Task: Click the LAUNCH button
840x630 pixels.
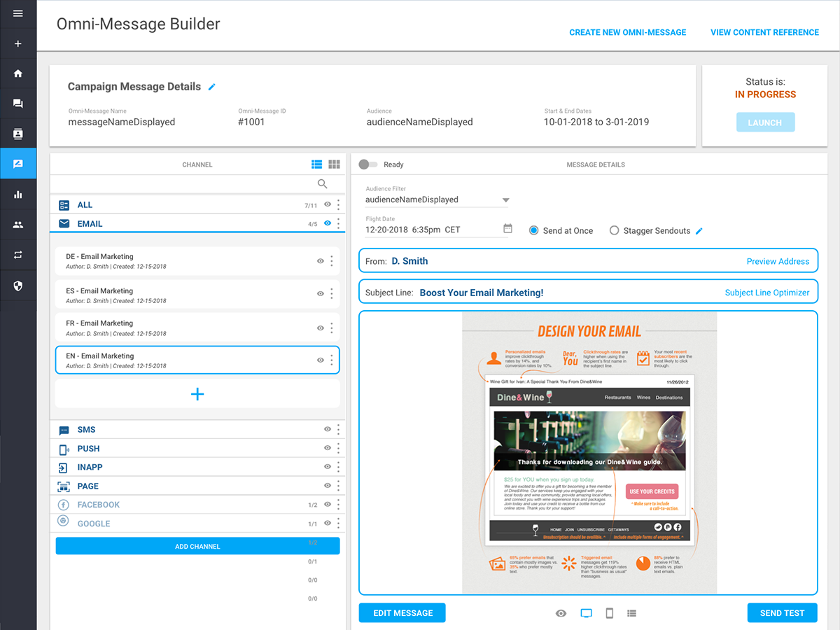Action: (765, 122)
